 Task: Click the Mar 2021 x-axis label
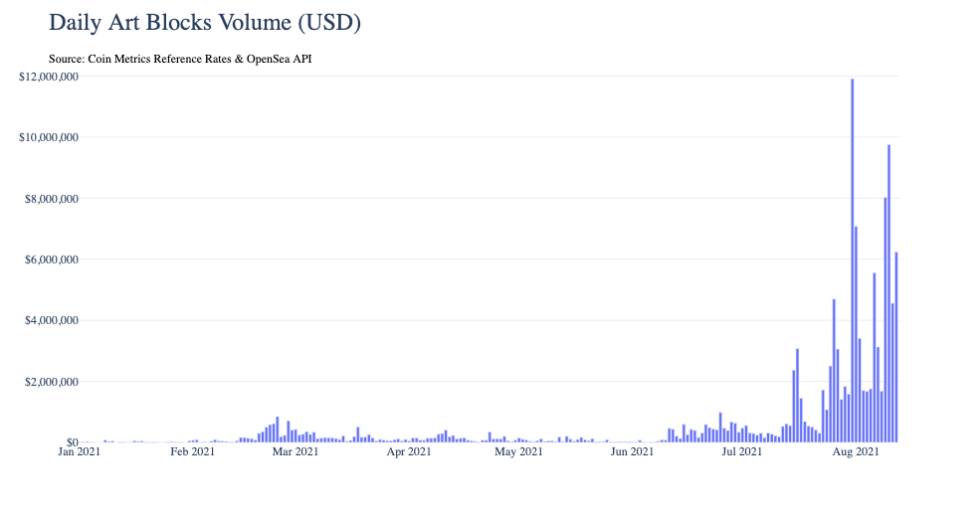(295, 451)
